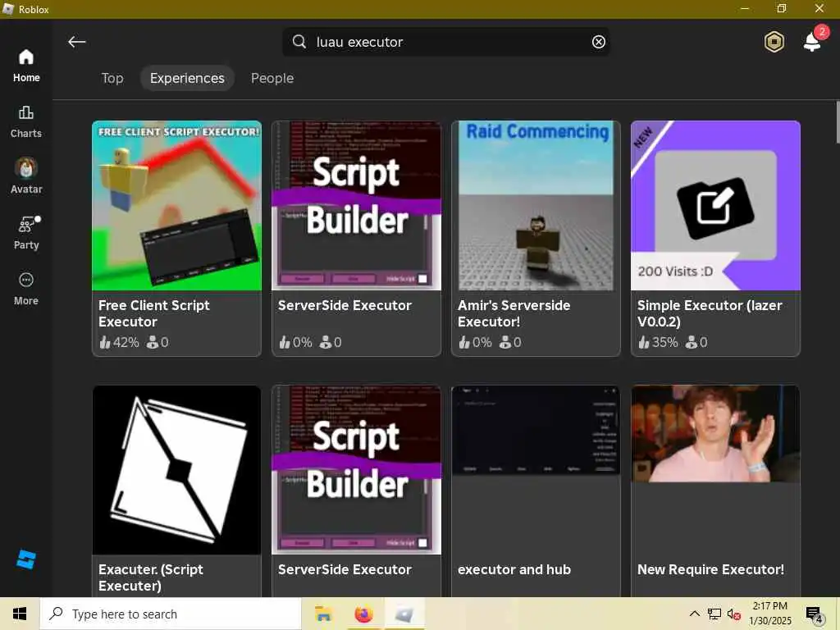Show hidden tray icons

(694, 614)
